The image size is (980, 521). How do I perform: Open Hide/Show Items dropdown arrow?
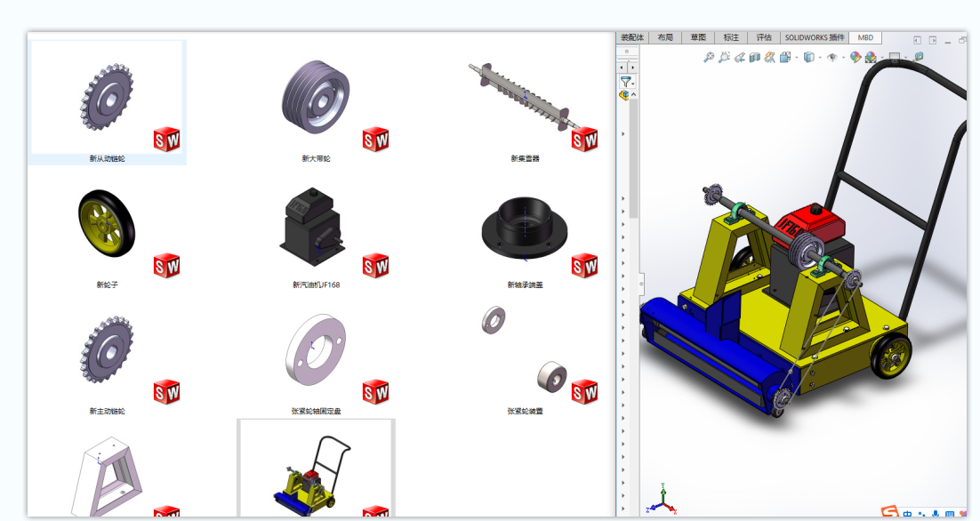pyautogui.click(x=843, y=58)
